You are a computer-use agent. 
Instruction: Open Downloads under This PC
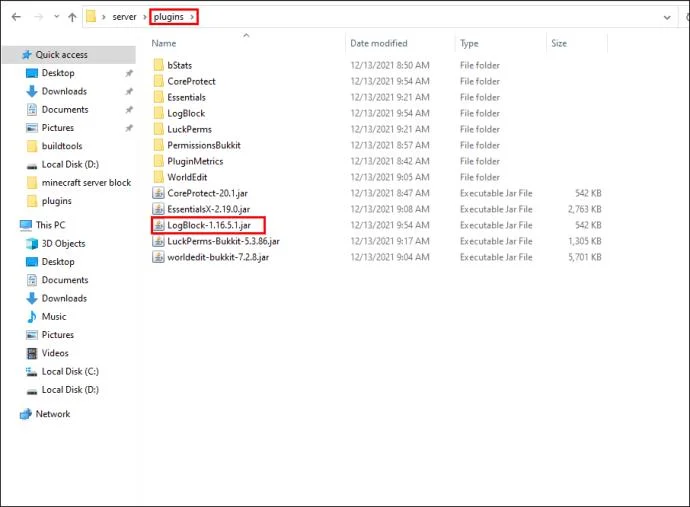(64, 298)
